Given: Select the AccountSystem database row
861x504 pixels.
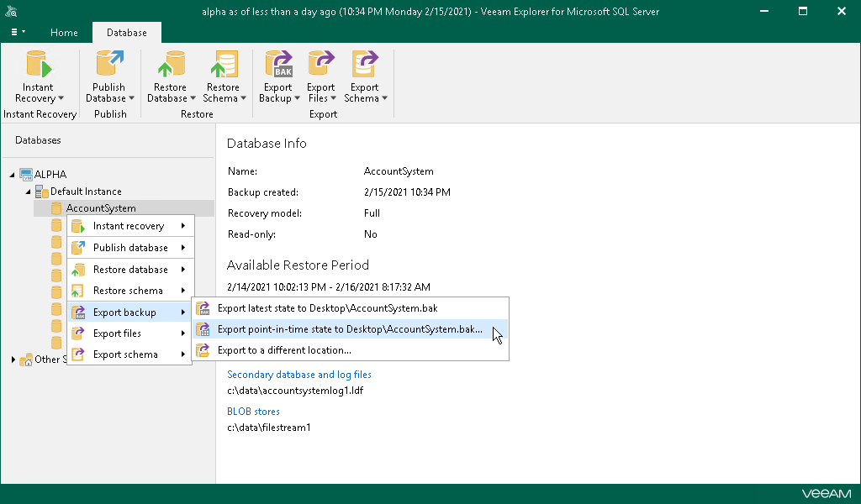Looking at the screenshot, I should [x=124, y=208].
